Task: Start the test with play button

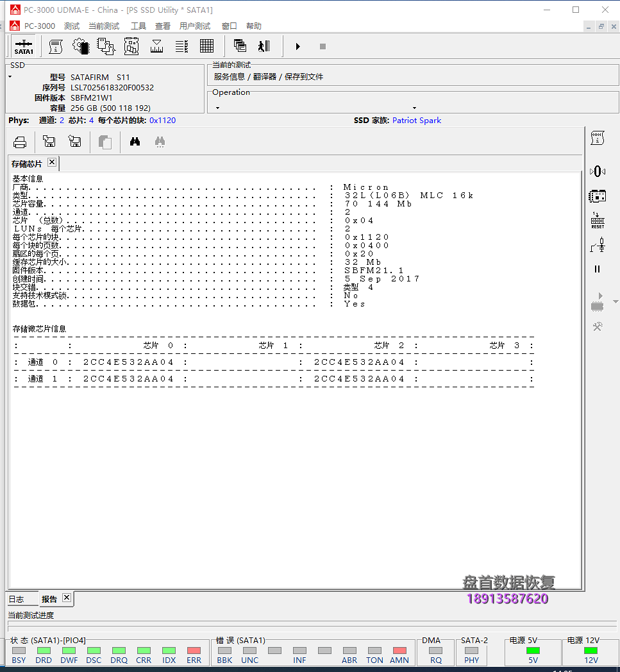Action: point(297,46)
